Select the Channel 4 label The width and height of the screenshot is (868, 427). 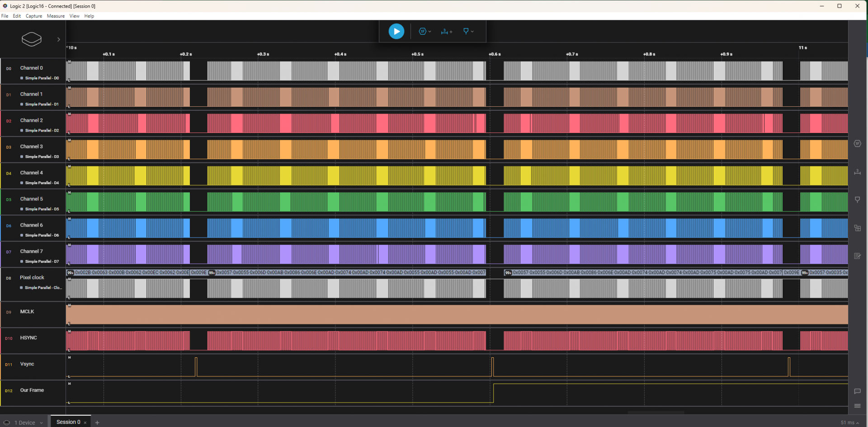[32, 173]
